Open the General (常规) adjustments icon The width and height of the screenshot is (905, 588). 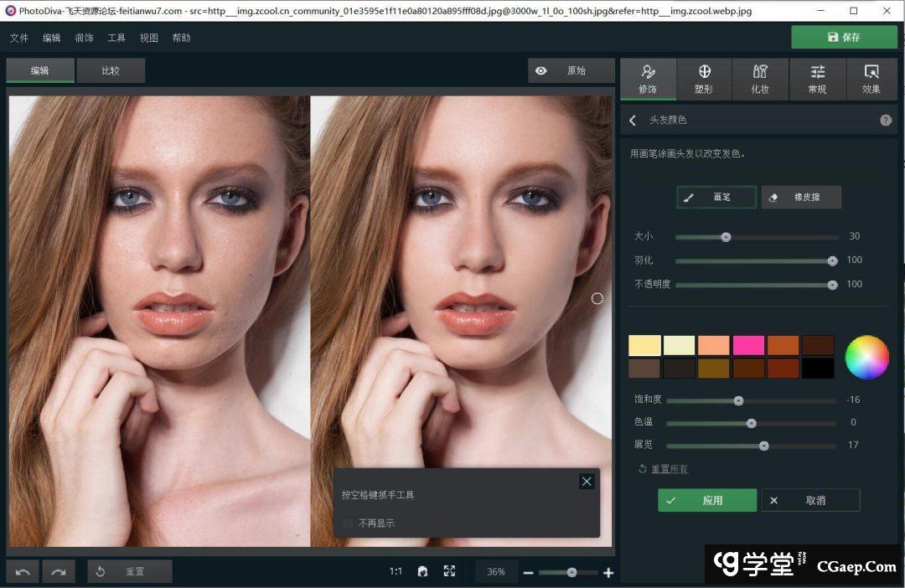pyautogui.click(x=817, y=72)
